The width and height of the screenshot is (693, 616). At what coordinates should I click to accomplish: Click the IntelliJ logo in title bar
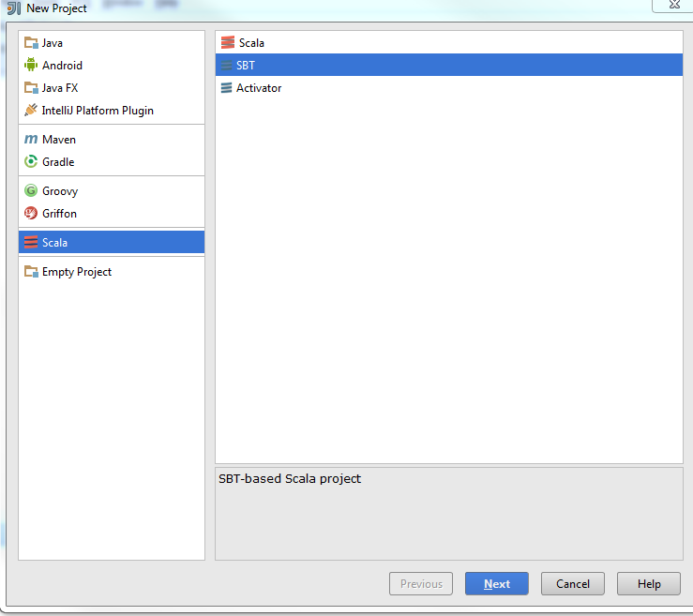[14, 8]
